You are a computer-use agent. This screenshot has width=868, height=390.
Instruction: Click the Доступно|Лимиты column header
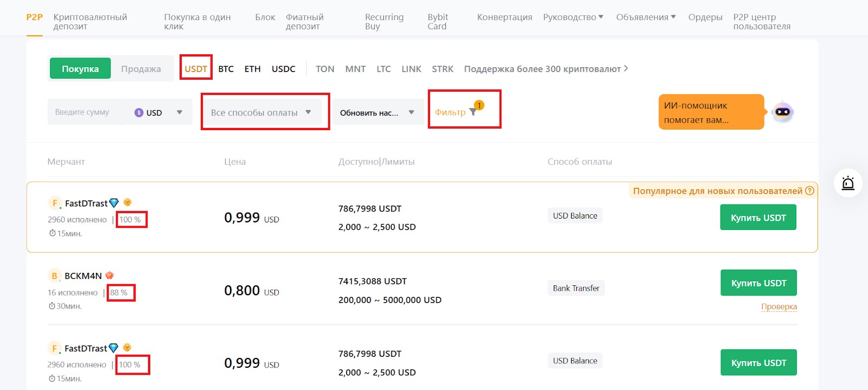click(x=376, y=162)
